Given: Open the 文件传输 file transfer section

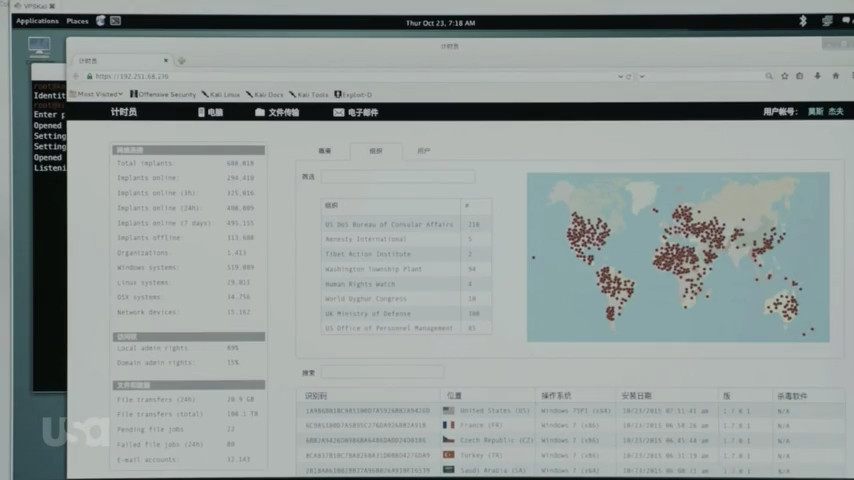Looking at the screenshot, I should pos(277,112).
